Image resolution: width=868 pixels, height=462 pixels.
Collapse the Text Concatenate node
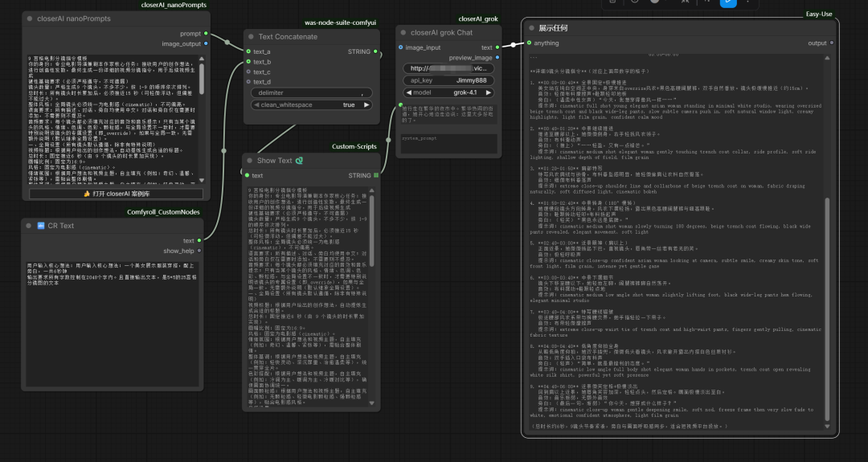click(x=250, y=37)
